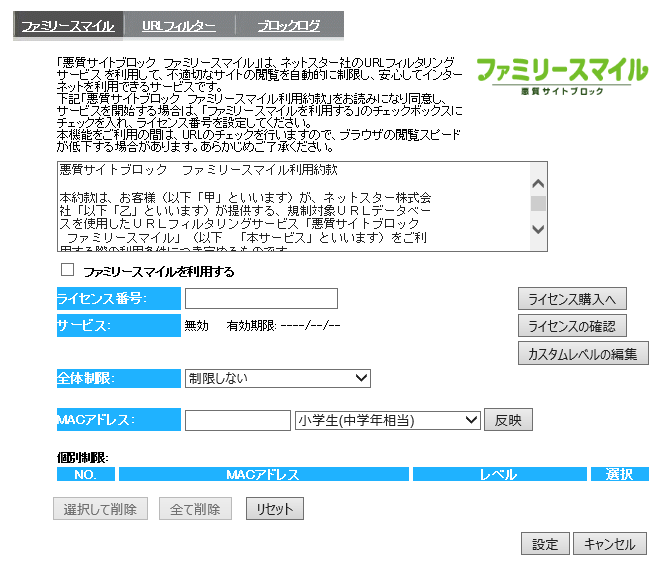The image size is (655, 565).
Task: Click the キャンセル button
Action: click(610, 544)
